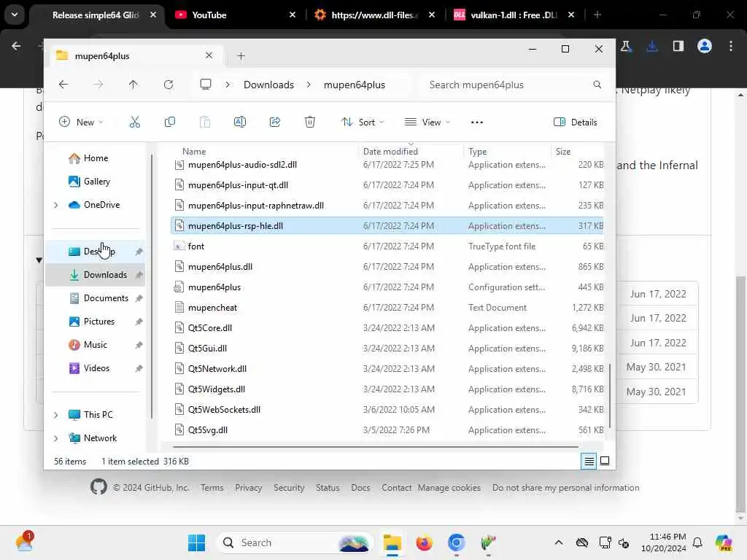The width and height of the screenshot is (747, 560).
Task: Click Downloads breadcrumb in address bar
Action: pyautogui.click(x=268, y=85)
